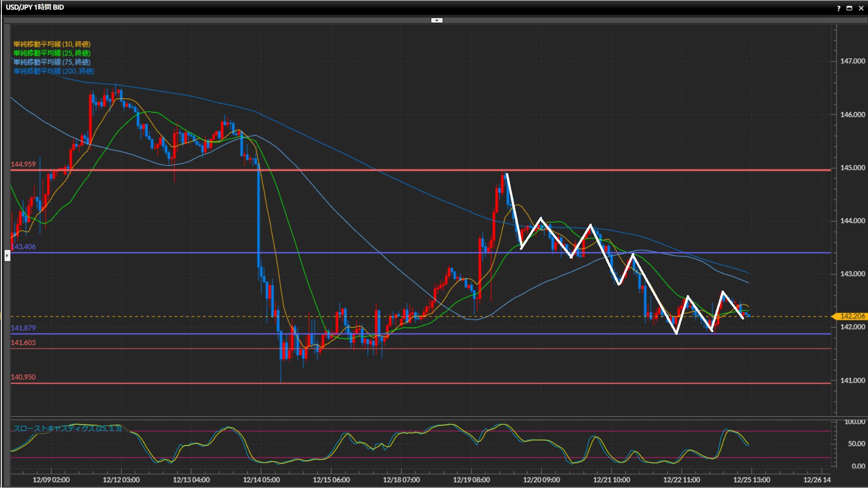Click the 12/19 08:00 time axis label
This screenshot has width=868, height=488.
(x=471, y=480)
